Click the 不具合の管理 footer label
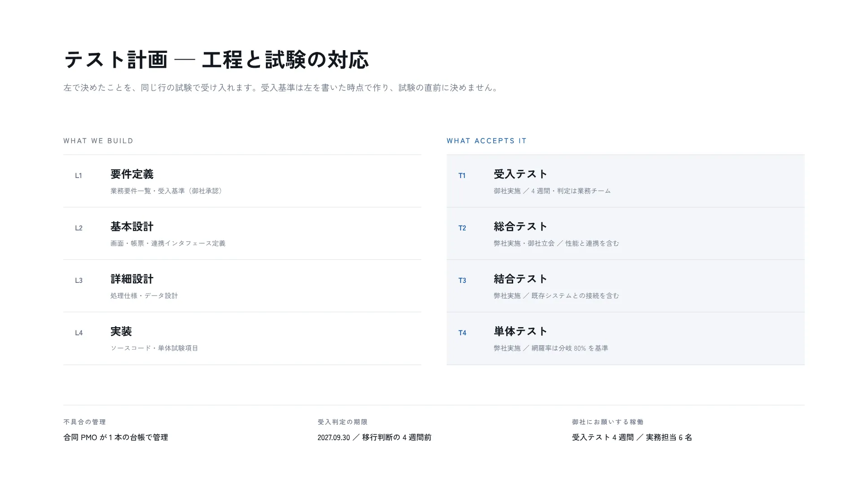The height and width of the screenshot is (488, 868). 85,422
